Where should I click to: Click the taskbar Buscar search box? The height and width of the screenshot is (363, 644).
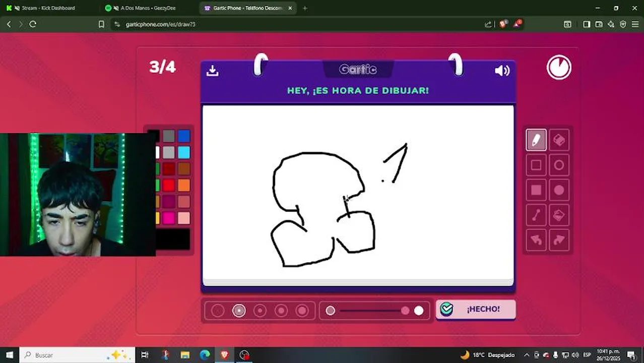point(77,355)
